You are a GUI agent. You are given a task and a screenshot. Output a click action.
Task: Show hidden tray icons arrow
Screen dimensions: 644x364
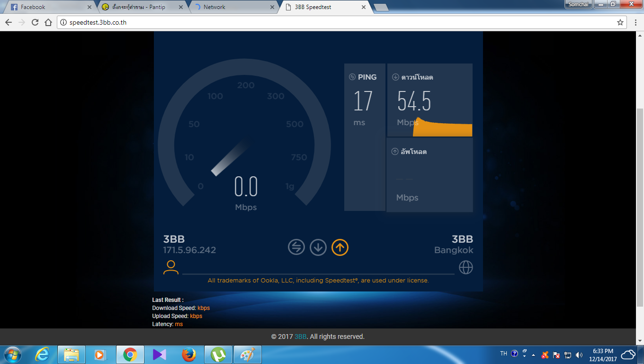coord(534,355)
